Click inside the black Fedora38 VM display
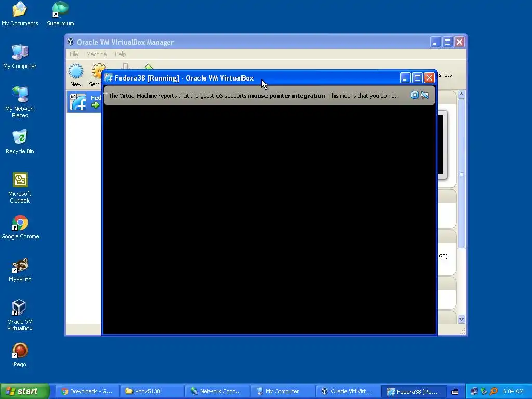Viewport: 532px width, 399px height. coord(270,220)
